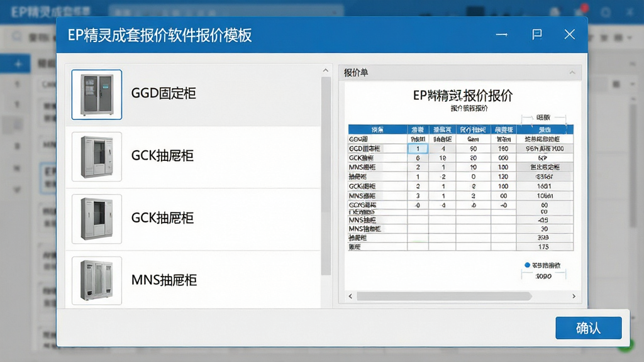
Task: Select the GGD固定柜 cabinet thumbnail
Action: [96, 94]
